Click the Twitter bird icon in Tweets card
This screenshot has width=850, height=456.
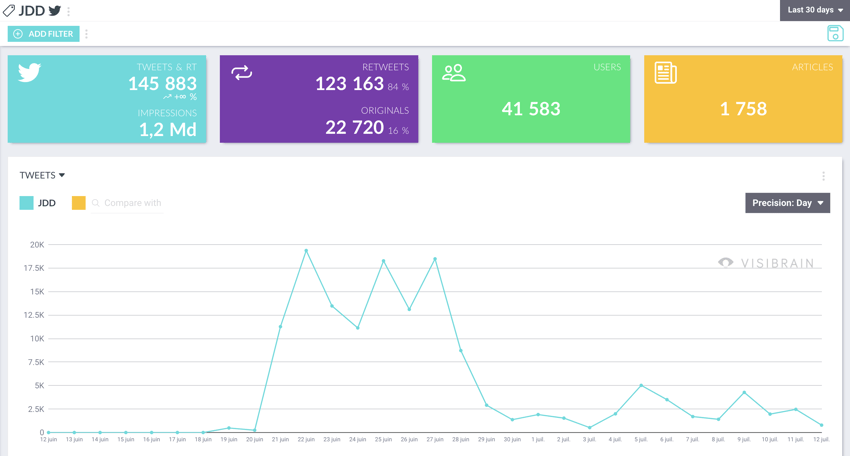click(x=29, y=72)
